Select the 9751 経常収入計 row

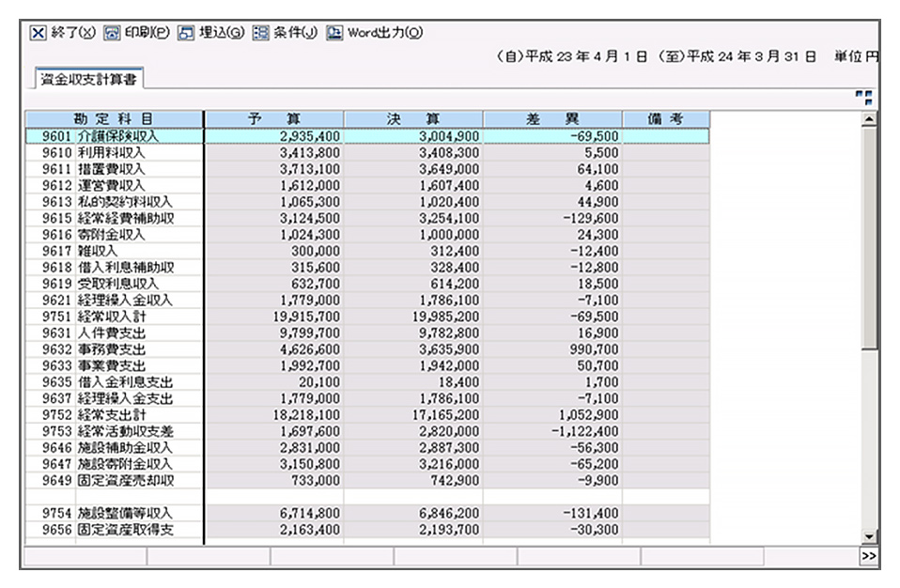point(114,317)
